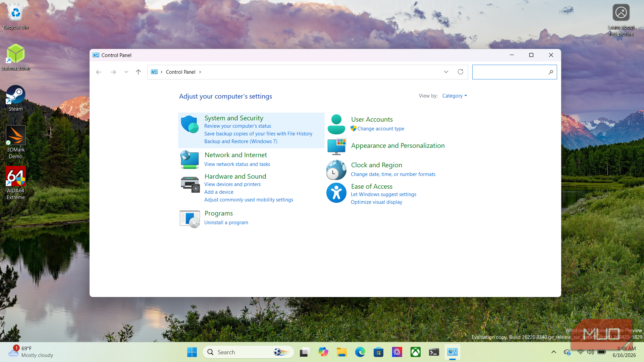Open the Hardware and Sound printer icon
This screenshot has height=362, width=644.
pyautogui.click(x=190, y=184)
